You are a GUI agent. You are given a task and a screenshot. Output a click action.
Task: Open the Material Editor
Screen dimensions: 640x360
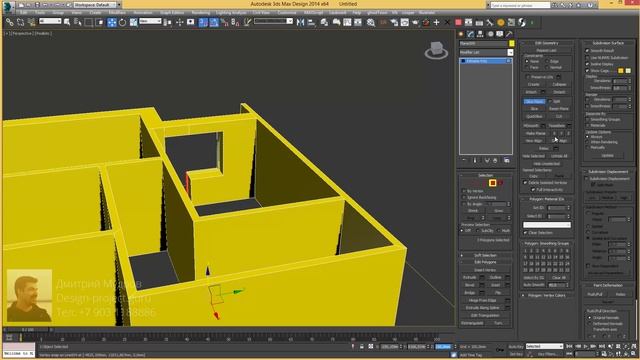click(x=371, y=22)
